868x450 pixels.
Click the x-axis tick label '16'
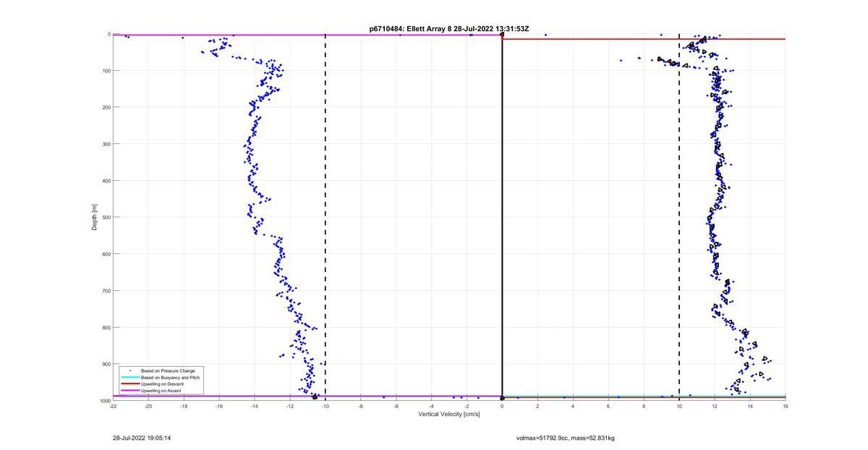tap(786, 406)
